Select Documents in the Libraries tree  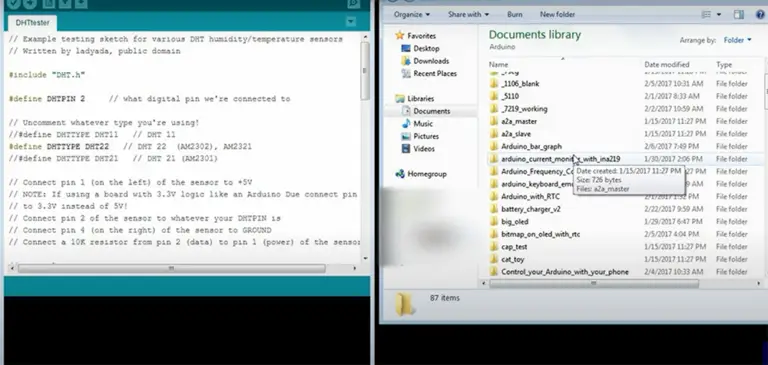click(431, 111)
